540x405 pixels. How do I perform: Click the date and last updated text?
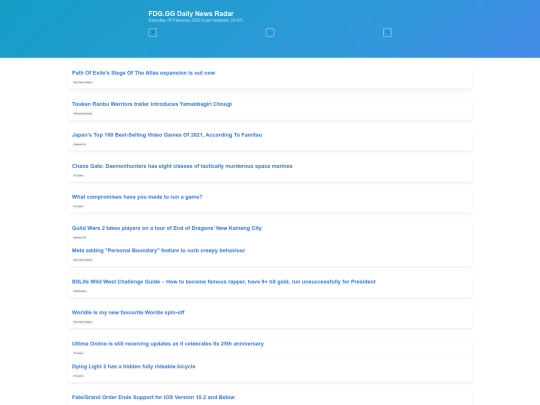pos(196,20)
